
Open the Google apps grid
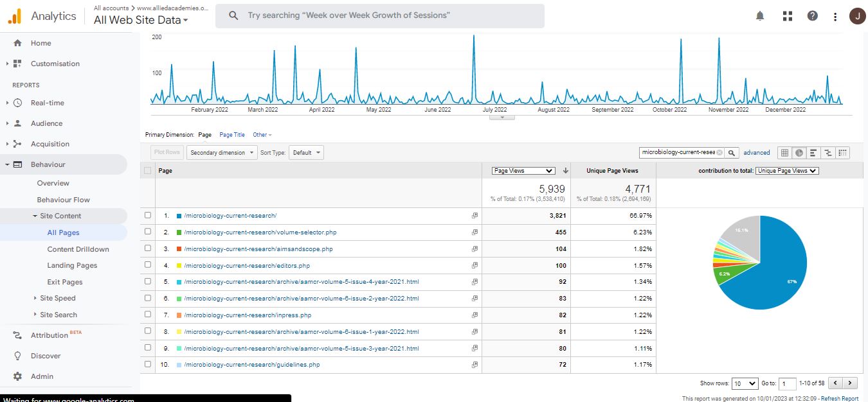(787, 16)
